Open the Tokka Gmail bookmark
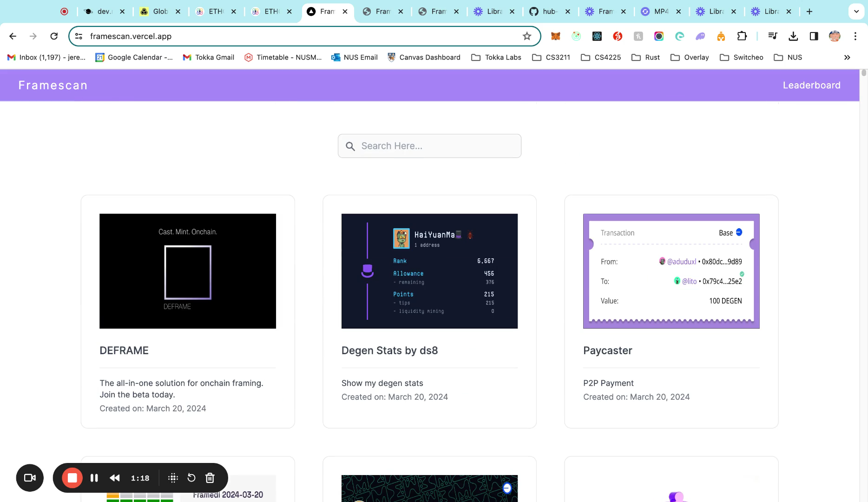Viewport: 868px width, 502px height. click(x=208, y=57)
